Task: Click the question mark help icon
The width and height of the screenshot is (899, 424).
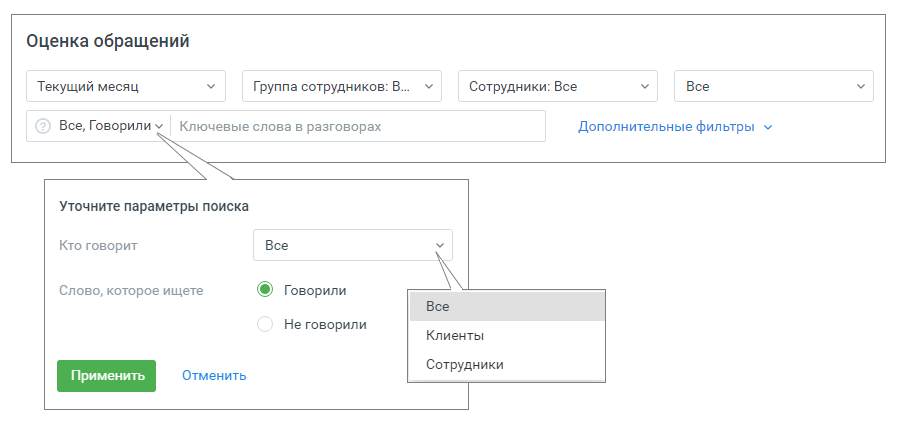Action: pos(43,127)
